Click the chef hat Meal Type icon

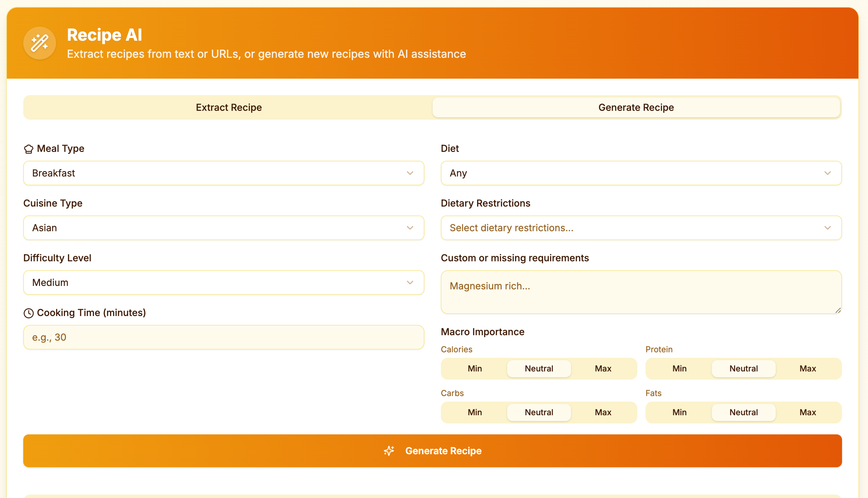(x=29, y=149)
